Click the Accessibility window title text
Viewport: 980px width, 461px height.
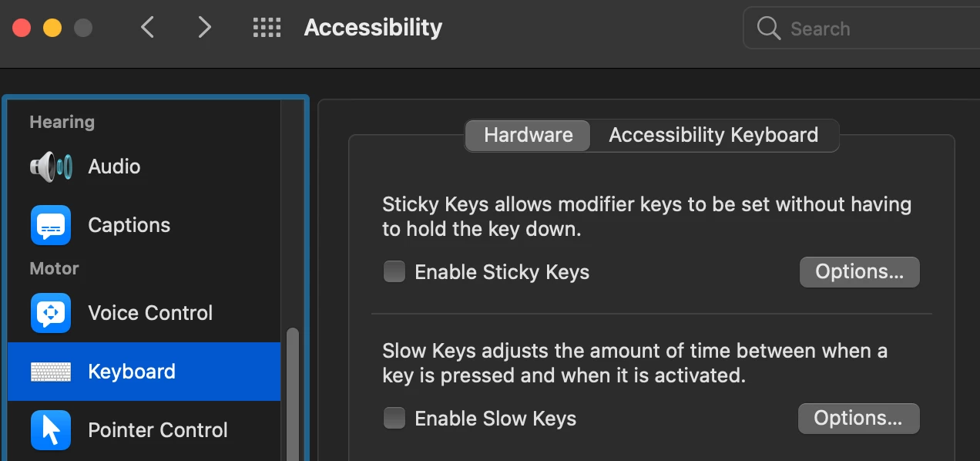coord(373,28)
